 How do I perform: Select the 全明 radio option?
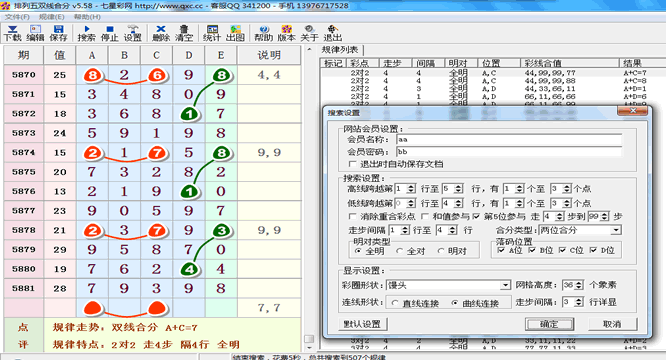tap(358, 251)
